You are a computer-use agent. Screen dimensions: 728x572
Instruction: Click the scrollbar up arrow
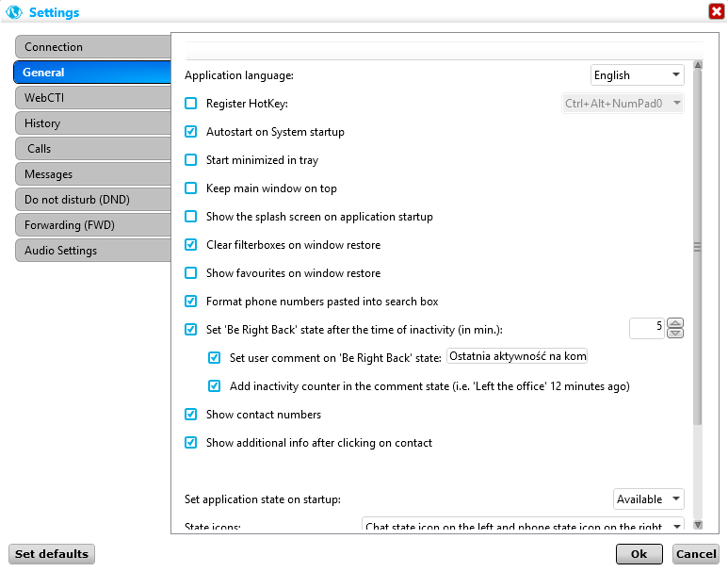click(698, 66)
